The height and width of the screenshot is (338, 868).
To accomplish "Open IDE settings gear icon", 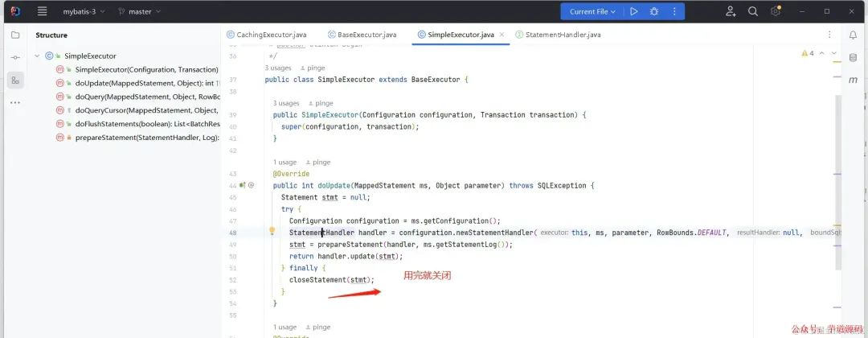I will tap(775, 11).
